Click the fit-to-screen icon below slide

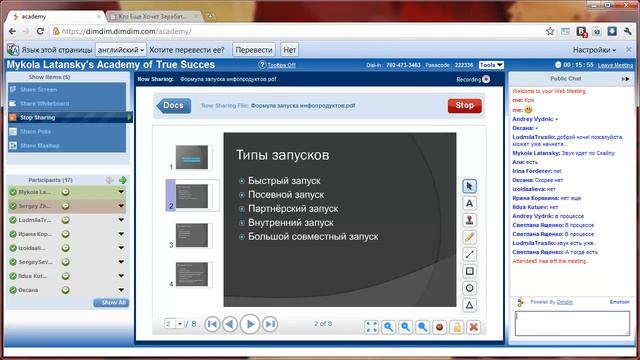(x=371, y=327)
